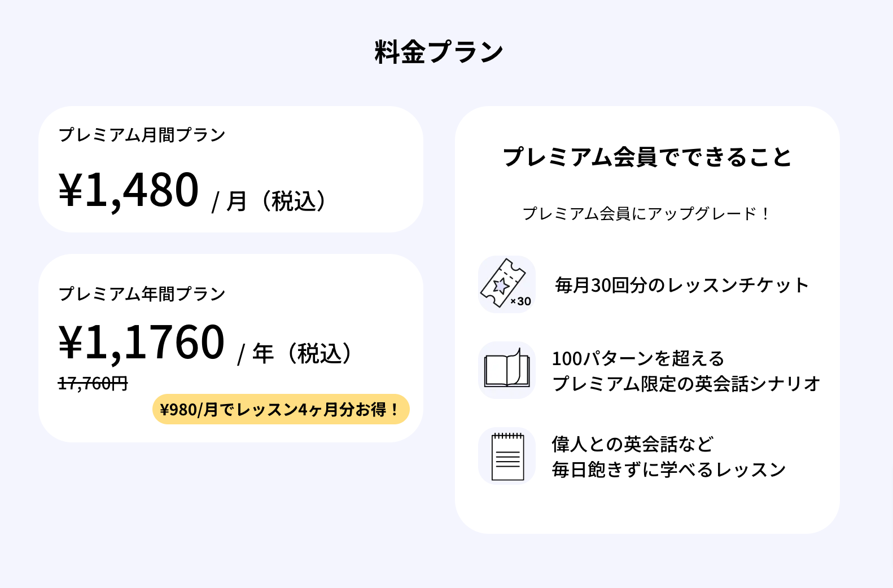Click the プレミアム会員にアップグレード！ text

tap(646, 214)
